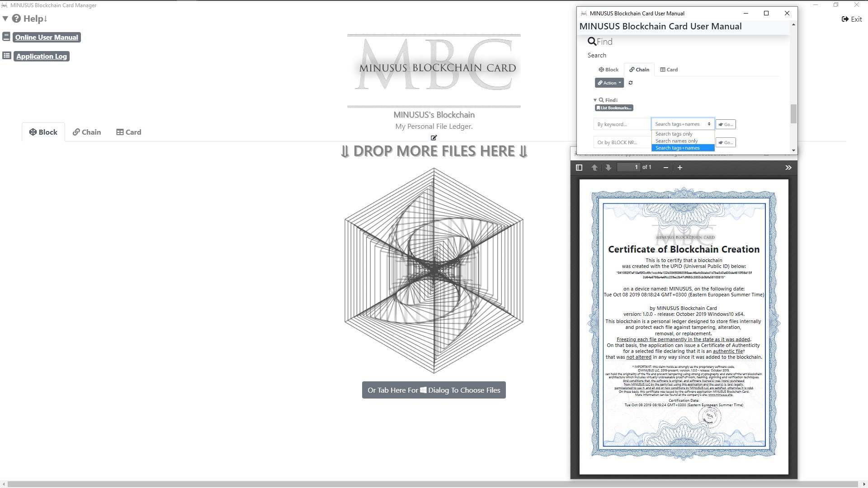Click the Card tab in the User Manual window
The height and width of the screenshot is (488, 868).
[x=669, y=70]
